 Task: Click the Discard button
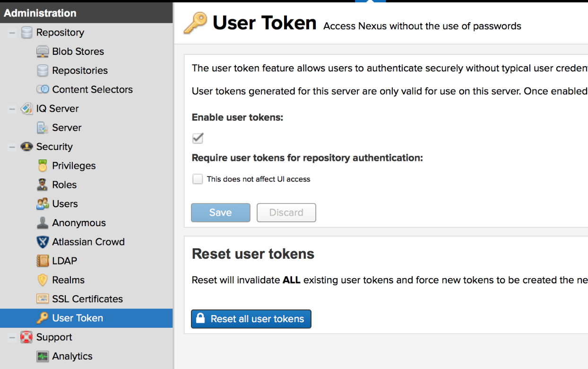(286, 212)
